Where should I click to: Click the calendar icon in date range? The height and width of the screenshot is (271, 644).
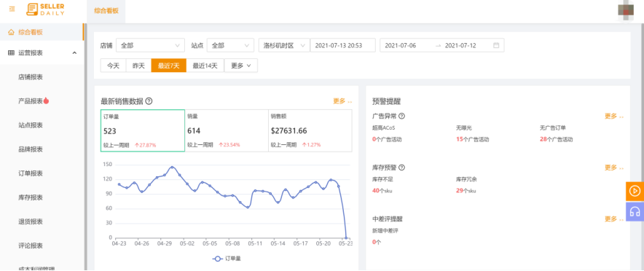[496, 46]
